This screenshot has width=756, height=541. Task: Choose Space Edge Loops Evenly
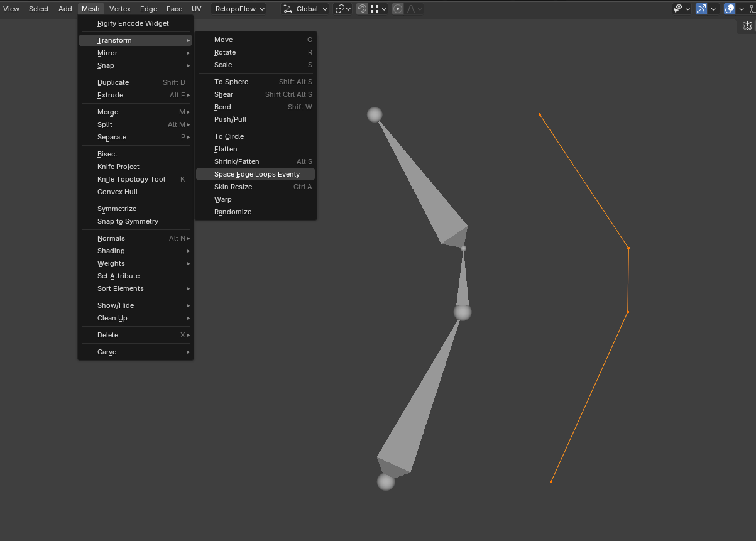coord(256,174)
